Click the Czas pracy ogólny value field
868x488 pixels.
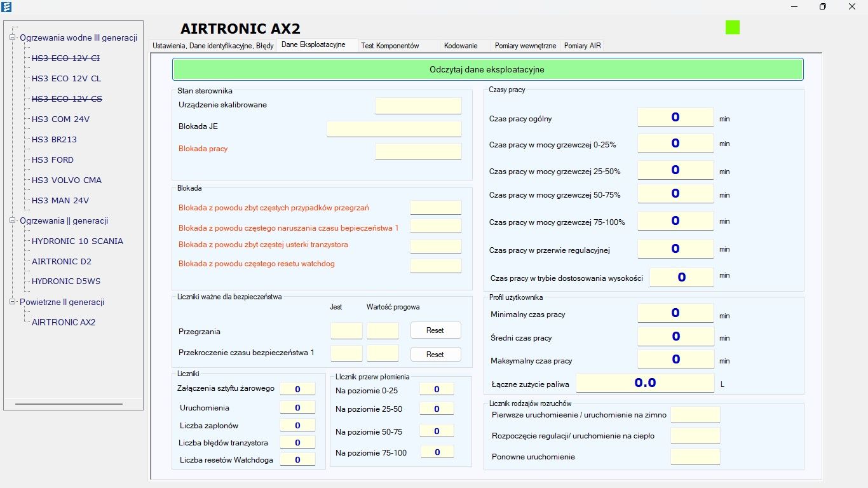(675, 117)
